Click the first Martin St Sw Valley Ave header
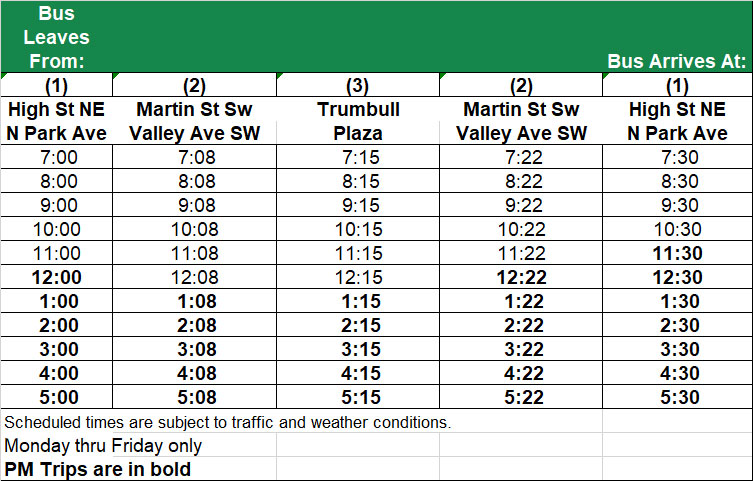Screen dimensions: 753x481 tap(194, 121)
